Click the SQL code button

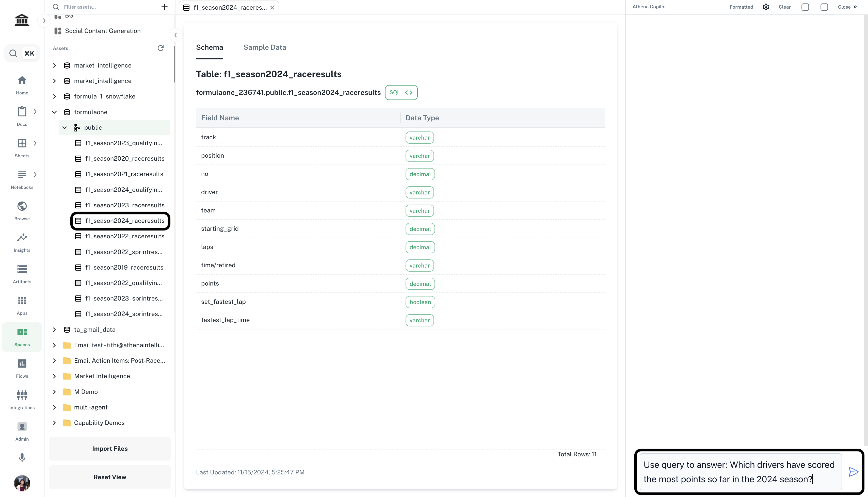coord(401,92)
